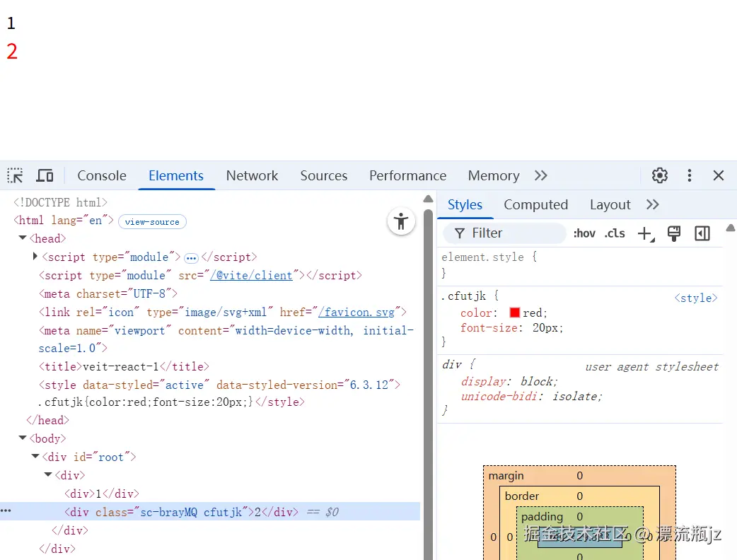The image size is (737, 560).
Task: Toggle element state with :hov
Action: [x=584, y=233]
